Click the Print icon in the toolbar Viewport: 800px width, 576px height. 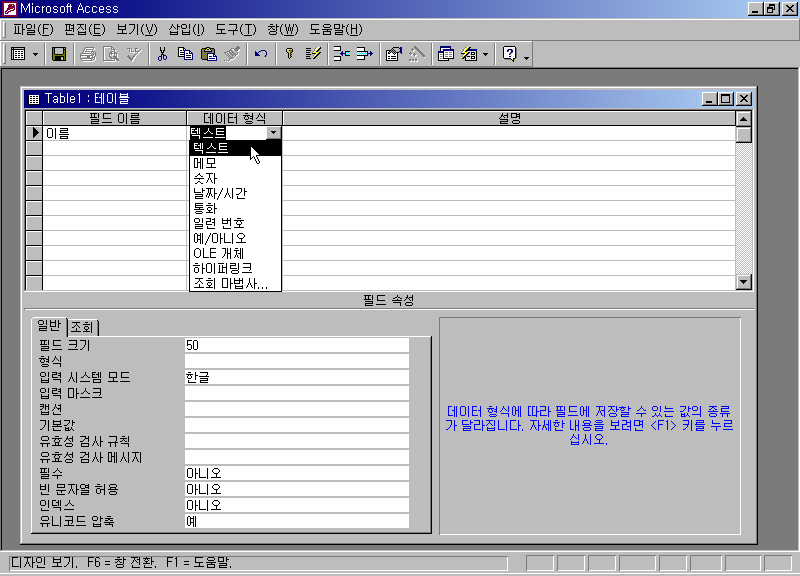pos(88,54)
